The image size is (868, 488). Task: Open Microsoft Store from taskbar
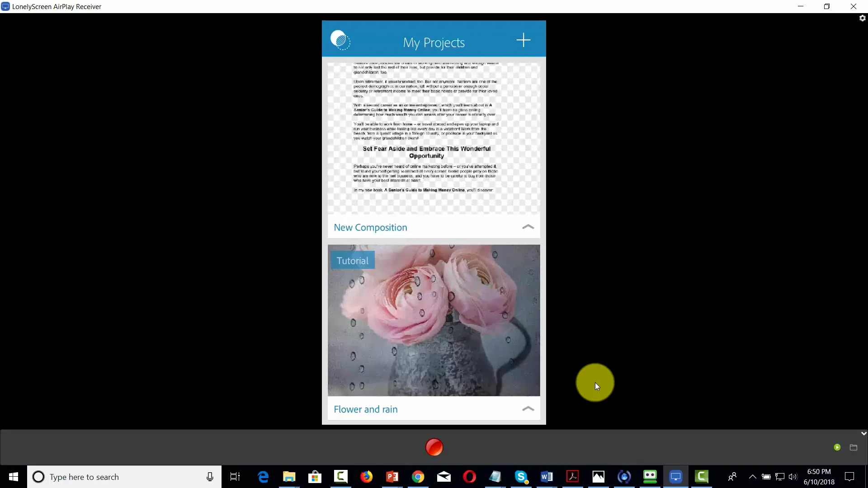coord(315,477)
